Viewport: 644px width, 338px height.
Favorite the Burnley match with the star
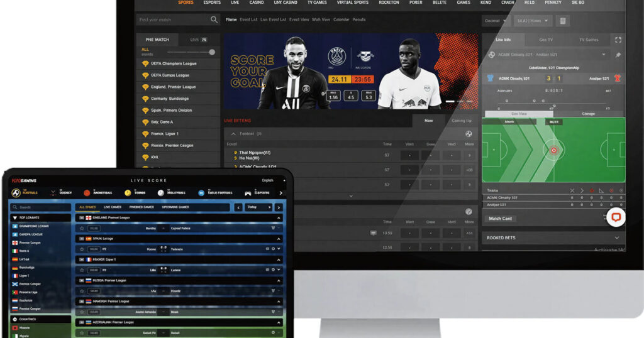(x=81, y=228)
